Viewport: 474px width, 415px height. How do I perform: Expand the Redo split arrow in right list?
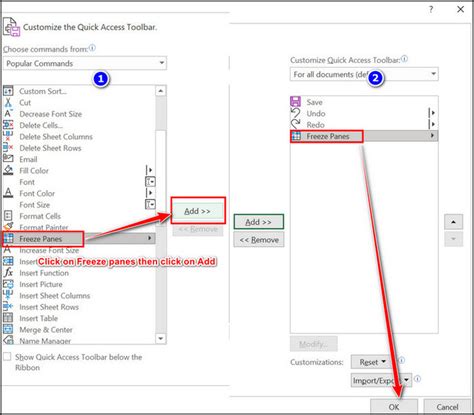click(x=432, y=124)
